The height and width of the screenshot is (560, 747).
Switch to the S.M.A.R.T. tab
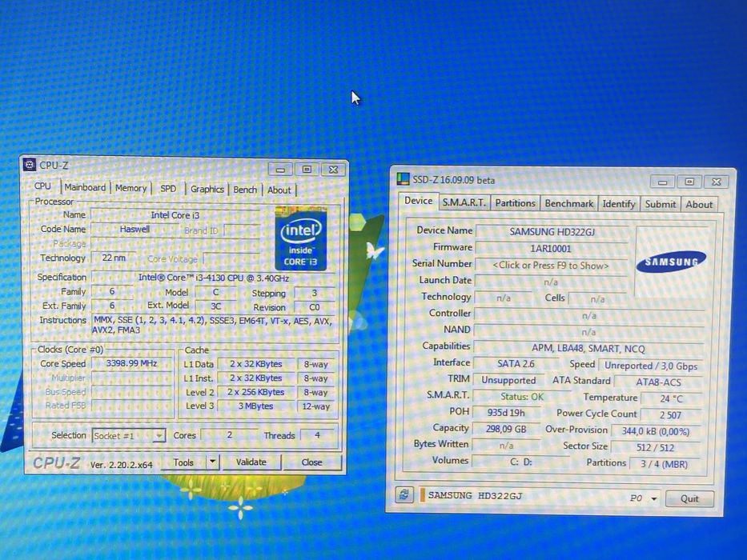464,202
